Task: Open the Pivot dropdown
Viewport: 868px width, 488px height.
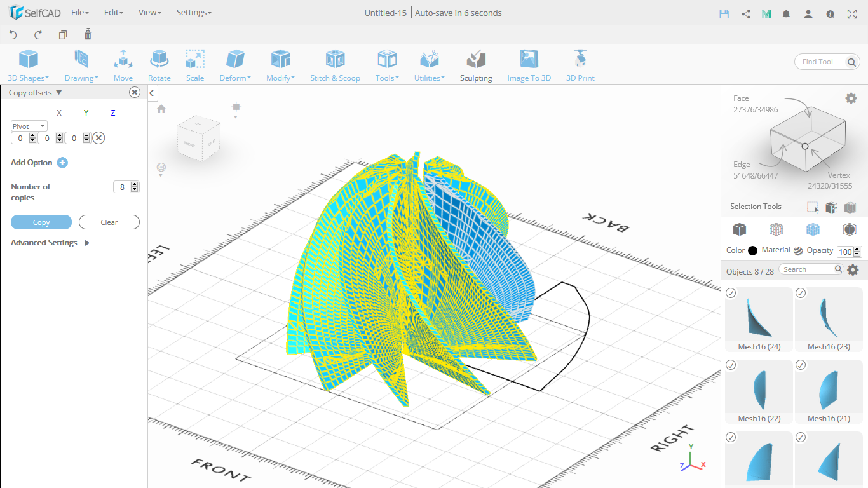Action: pos(29,126)
